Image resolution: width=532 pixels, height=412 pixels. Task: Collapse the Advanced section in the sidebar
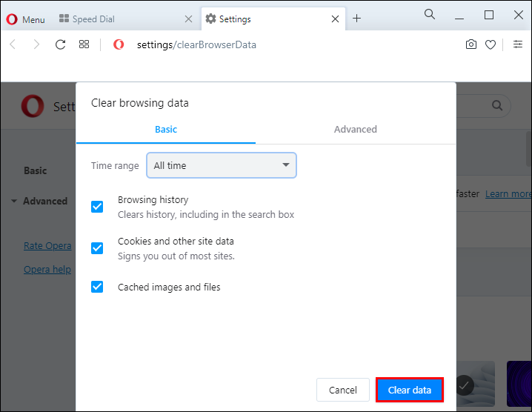tap(39, 201)
